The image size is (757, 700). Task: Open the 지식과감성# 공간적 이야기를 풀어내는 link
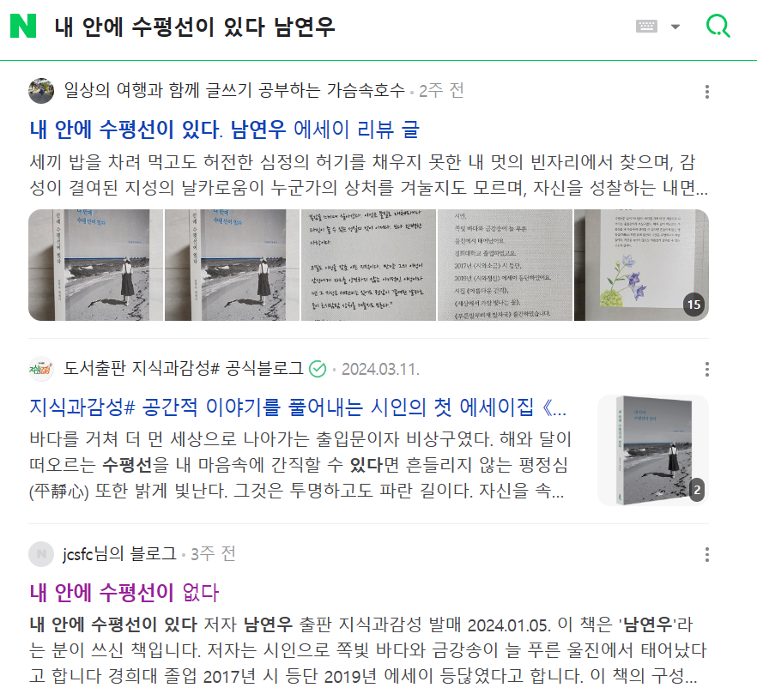[x=298, y=407]
